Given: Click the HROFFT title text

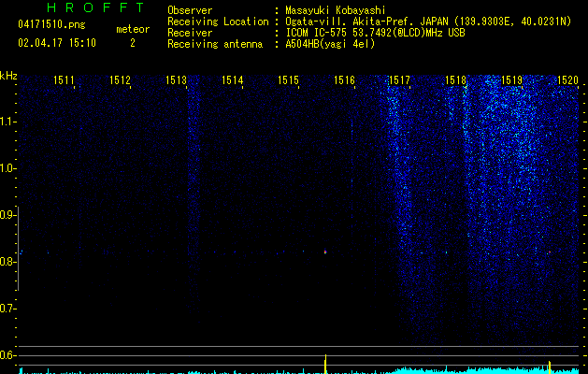Looking at the screenshot, I should click(95, 7).
